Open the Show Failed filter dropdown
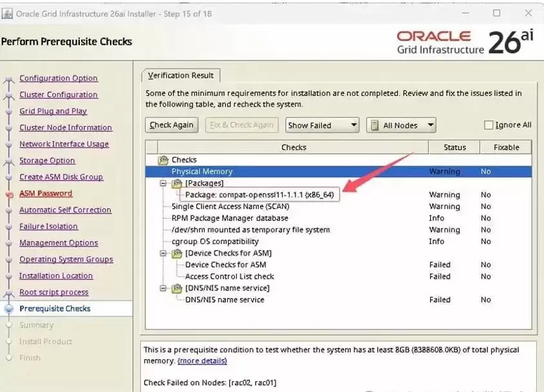This screenshot has height=392, width=544. pyautogui.click(x=322, y=126)
